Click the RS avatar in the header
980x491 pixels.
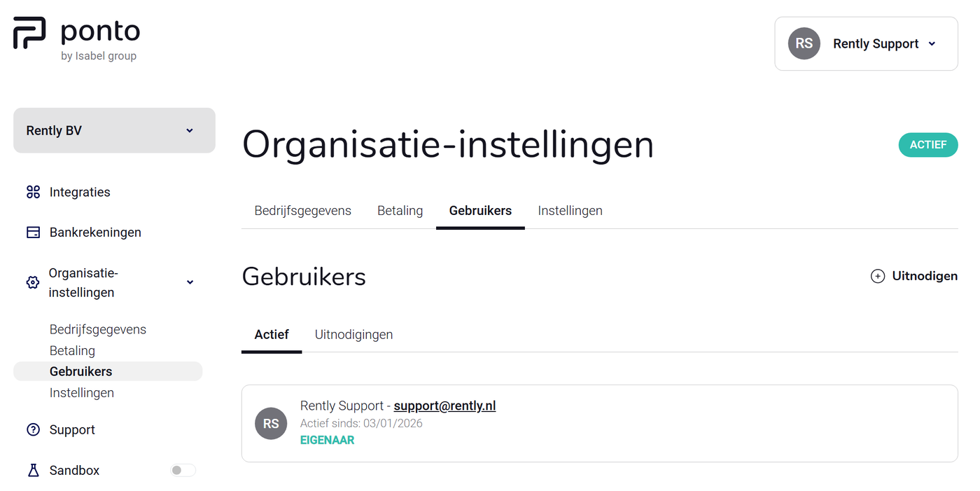click(804, 43)
